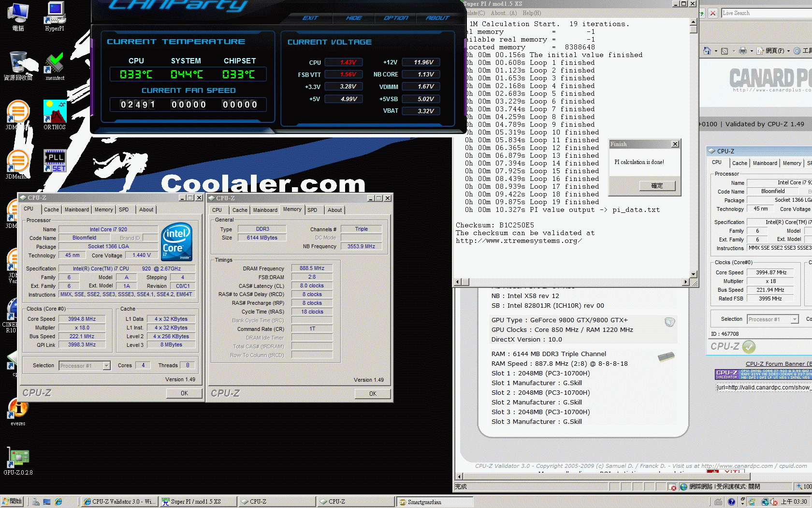The image size is (812, 508).
Task: Click the RSS feeds icon in browser toolbar
Action: pos(725,51)
